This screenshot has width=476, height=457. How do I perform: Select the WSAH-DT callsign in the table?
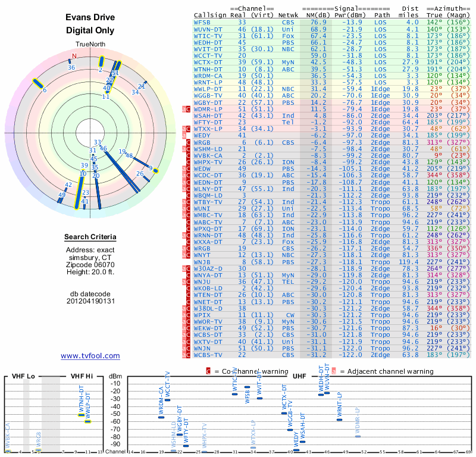[208, 115]
